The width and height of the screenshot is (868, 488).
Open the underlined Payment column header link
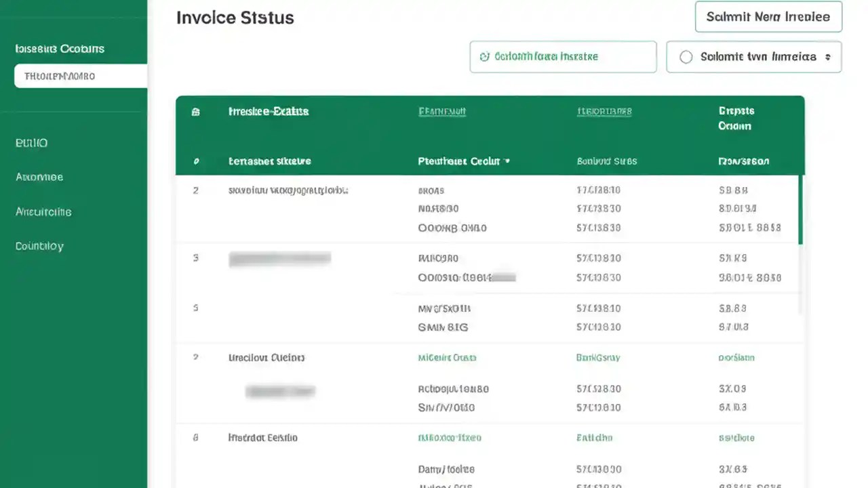point(442,111)
